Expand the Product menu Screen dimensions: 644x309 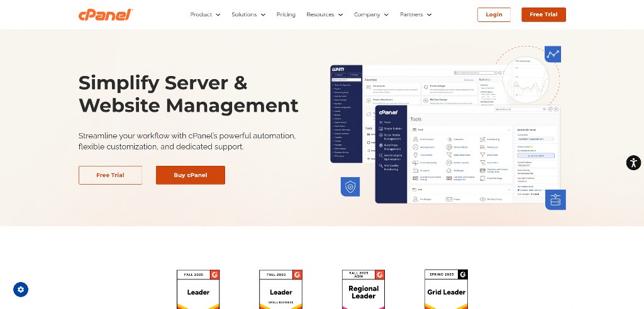205,14
